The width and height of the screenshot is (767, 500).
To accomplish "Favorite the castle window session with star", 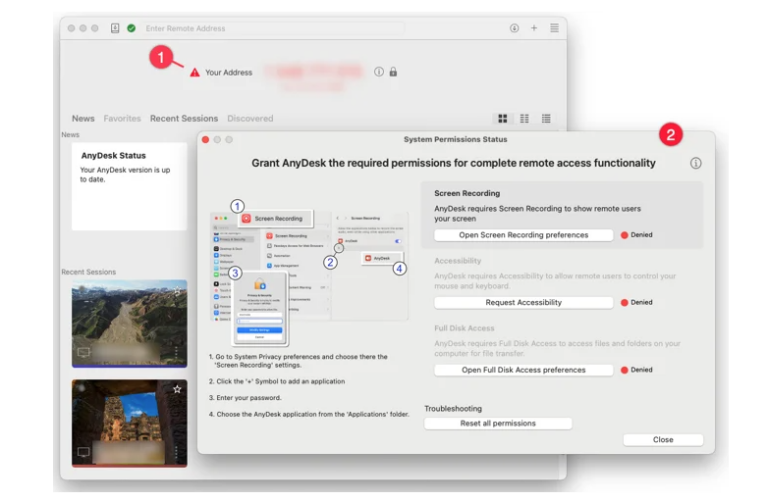I will coord(177,389).
